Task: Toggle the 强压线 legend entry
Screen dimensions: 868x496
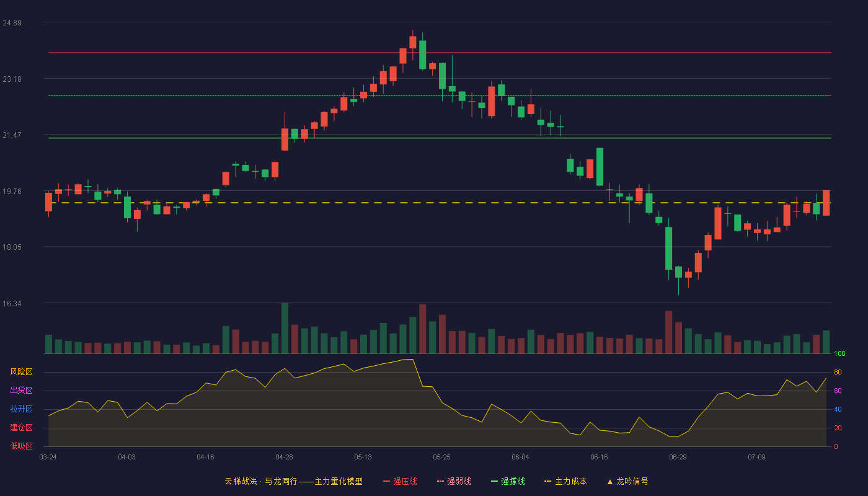Action: (400, 481)
